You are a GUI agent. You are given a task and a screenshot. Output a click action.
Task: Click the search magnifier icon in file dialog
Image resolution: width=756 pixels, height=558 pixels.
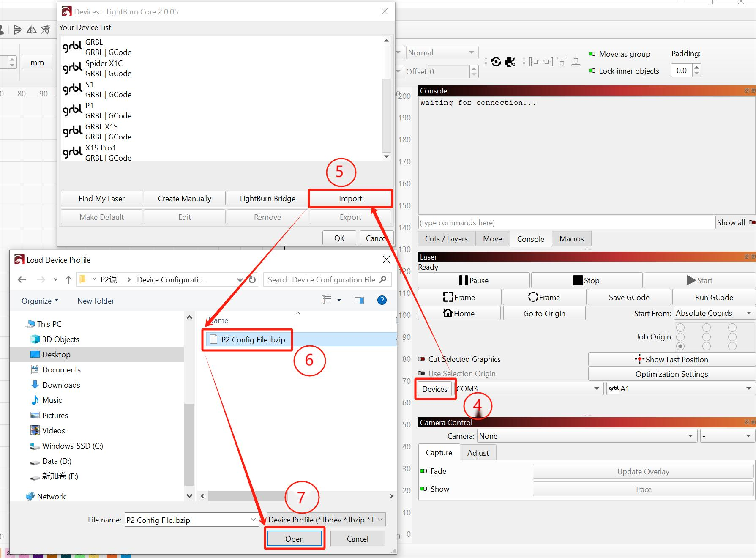pos(383,279)
